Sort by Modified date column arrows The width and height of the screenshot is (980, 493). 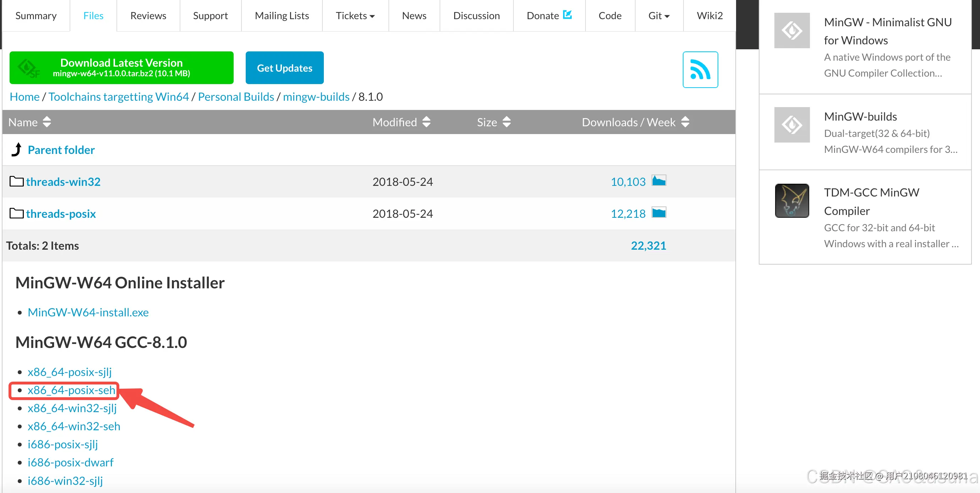coord(426,122)
